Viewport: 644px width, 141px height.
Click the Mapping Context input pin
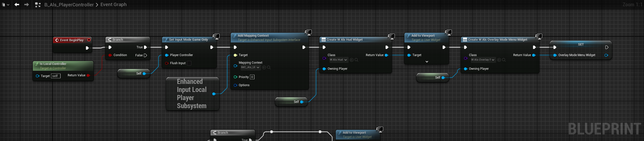[x=235, y=66]
